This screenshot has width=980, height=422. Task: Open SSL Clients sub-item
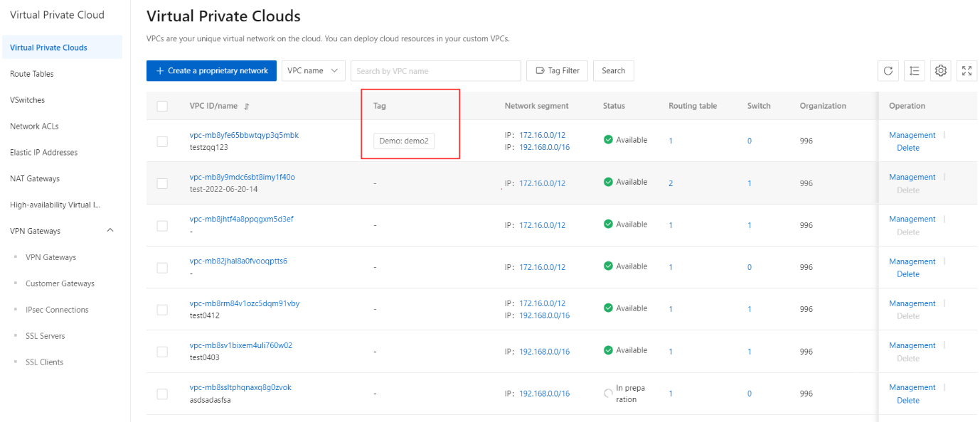click(44, 362)
